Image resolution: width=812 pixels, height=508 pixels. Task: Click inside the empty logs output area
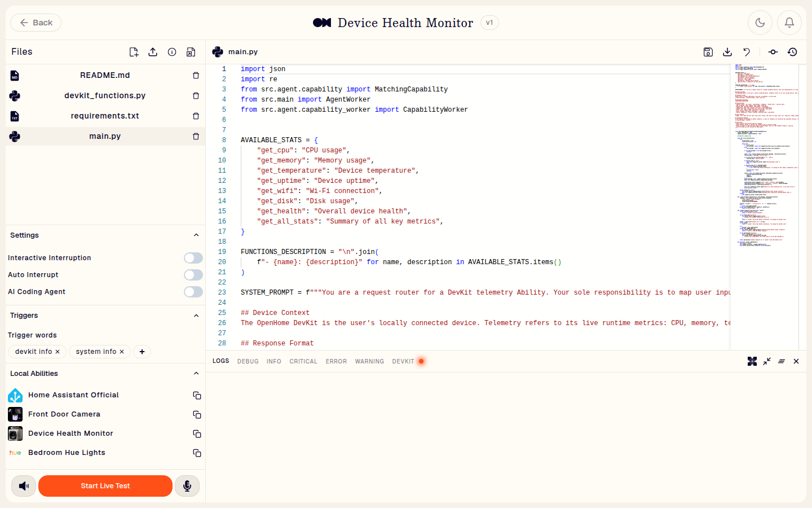pos(506,437)
